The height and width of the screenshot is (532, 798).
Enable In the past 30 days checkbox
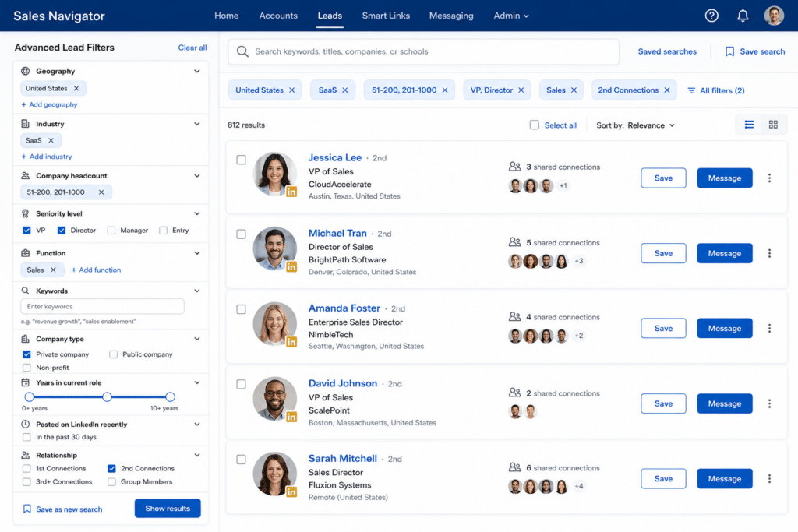(26, 438)
